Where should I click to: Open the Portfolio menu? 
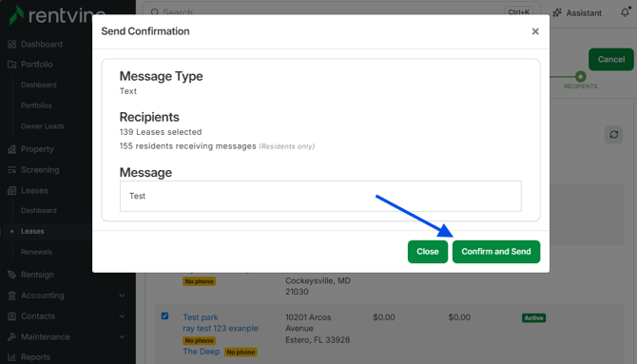pos(36,65)
